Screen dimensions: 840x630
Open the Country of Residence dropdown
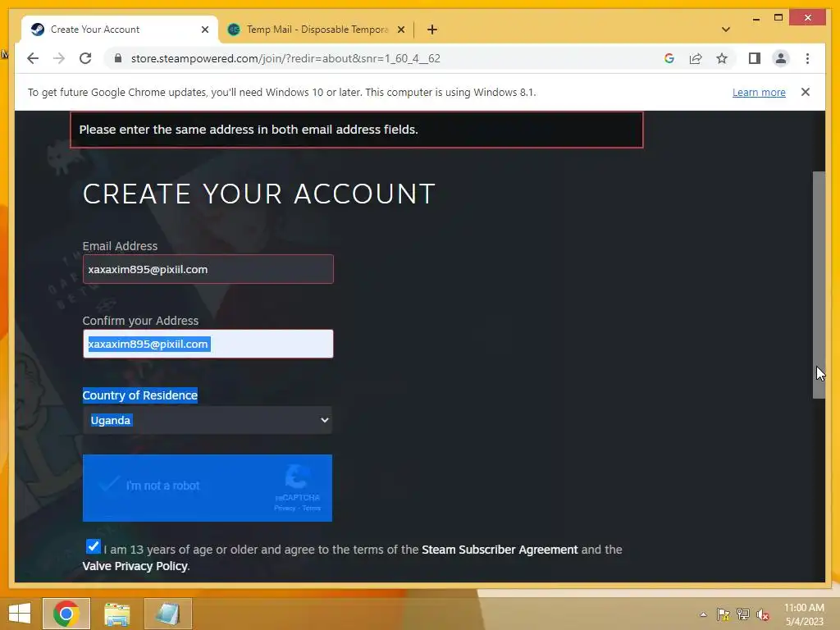[x=208, y=420]
